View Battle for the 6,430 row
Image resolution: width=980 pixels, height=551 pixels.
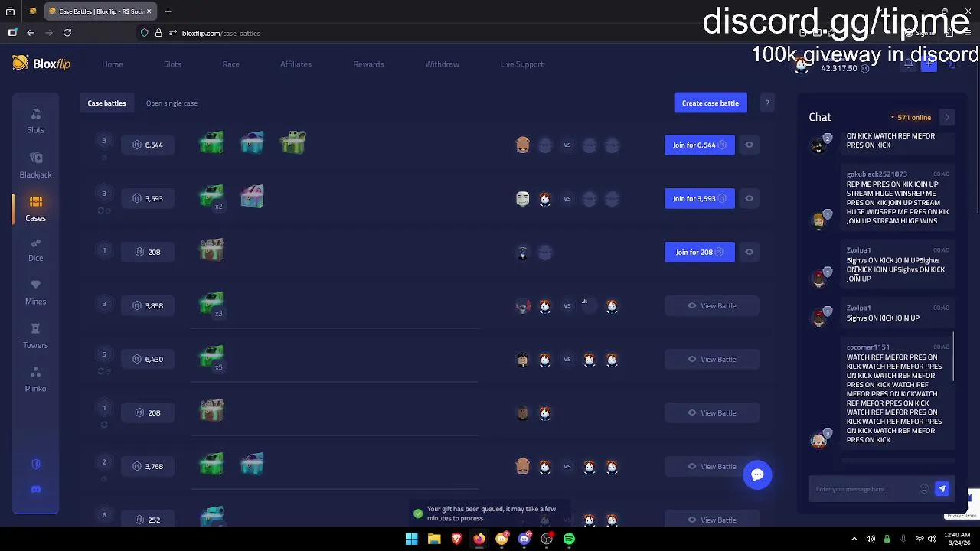pyautogui.click(x=712, y=359)
